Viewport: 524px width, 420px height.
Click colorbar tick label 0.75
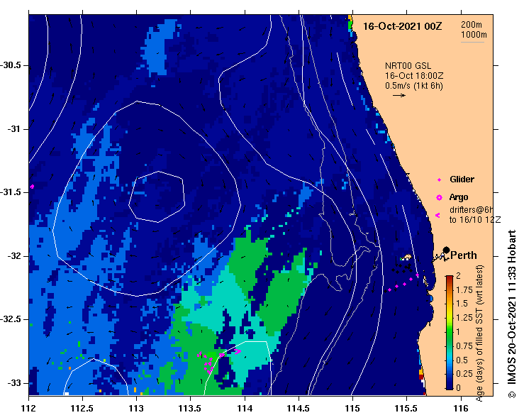coord(464,346)
